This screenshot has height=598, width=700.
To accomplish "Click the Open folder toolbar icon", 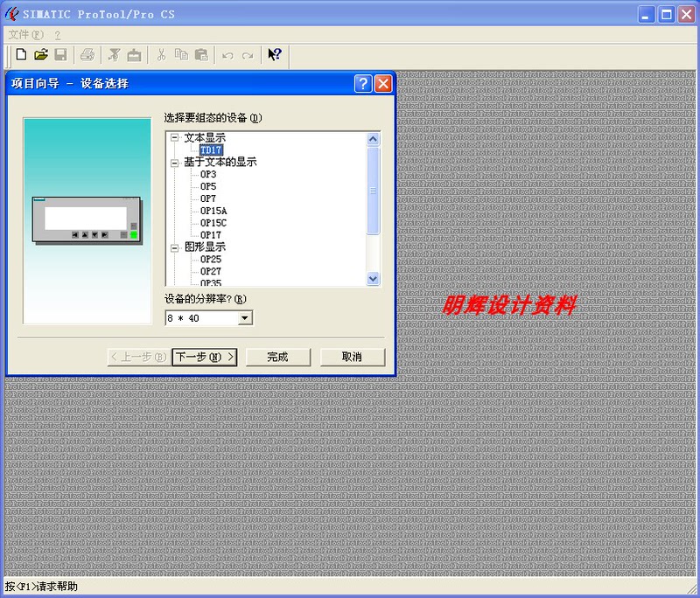I will point(40,55).
